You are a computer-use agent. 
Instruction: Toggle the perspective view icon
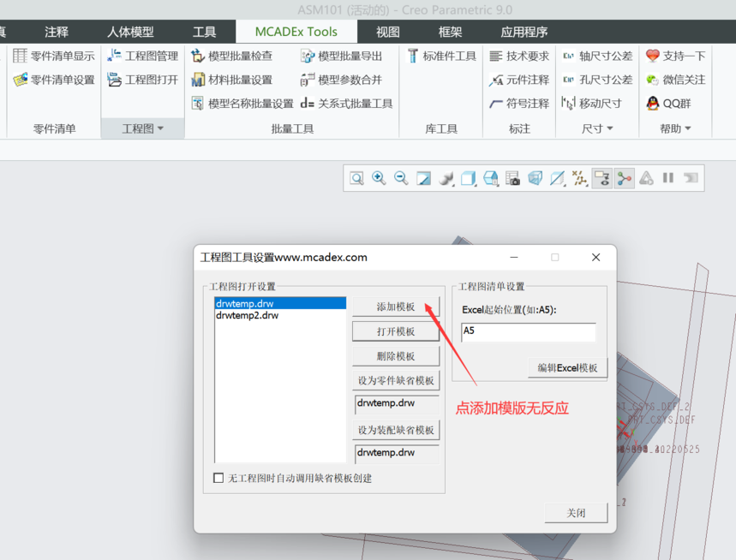[536, 178]
